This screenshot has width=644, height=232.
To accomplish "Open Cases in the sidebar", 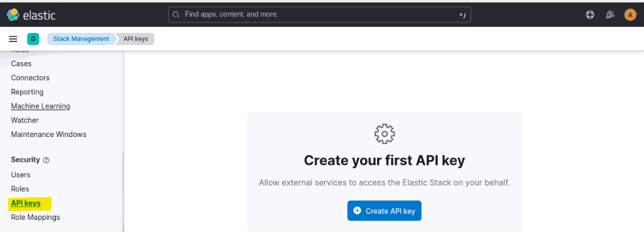I will 21,64.
